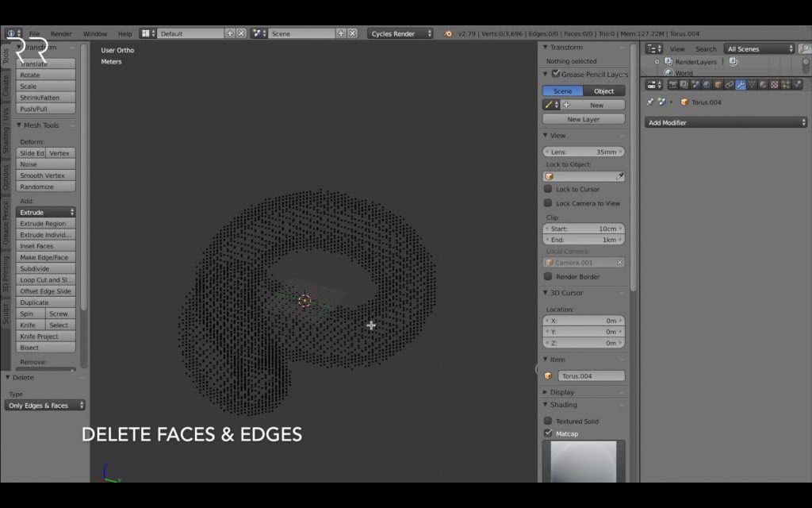Click the Clip Start 10cm field
Viewport: 812px width, 508px height.
pyautogui.click(x=584, y=229)
